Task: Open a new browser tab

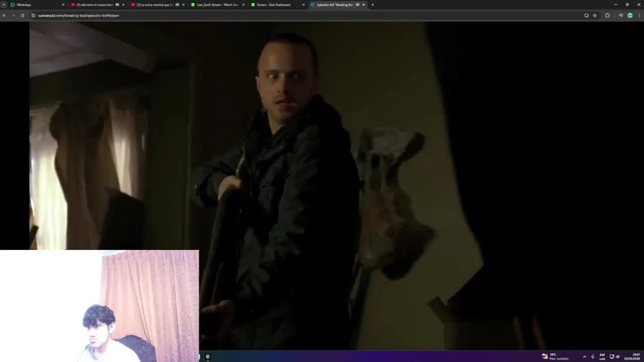Action: click(x=372, y=5)
